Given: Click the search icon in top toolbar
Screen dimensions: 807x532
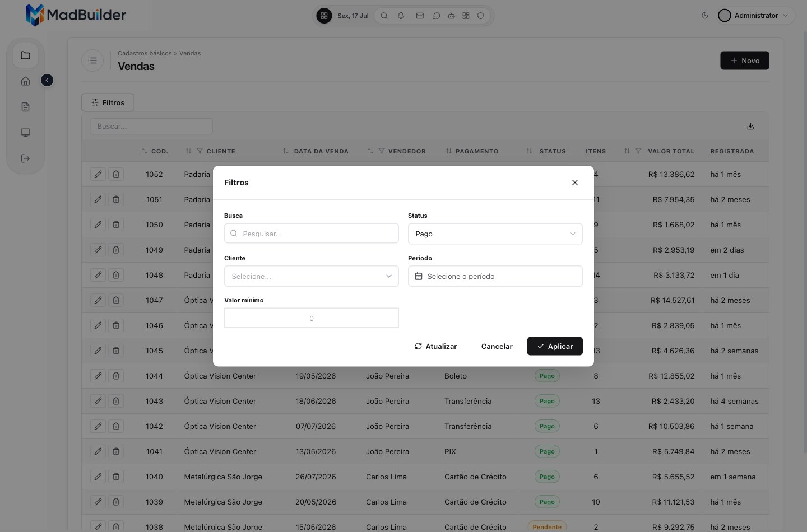Looking at the screenshot, I should (384, 16).
